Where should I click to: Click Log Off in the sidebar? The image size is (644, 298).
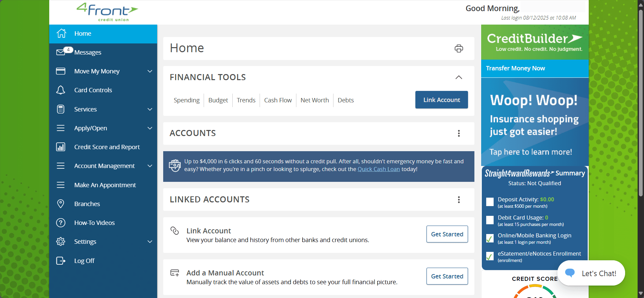click(103, 261)
